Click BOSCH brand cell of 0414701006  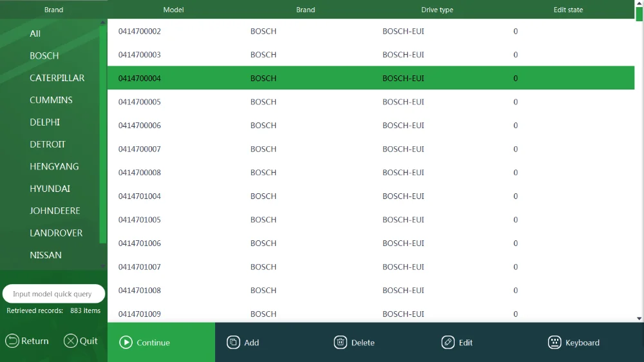click(263, 243)
